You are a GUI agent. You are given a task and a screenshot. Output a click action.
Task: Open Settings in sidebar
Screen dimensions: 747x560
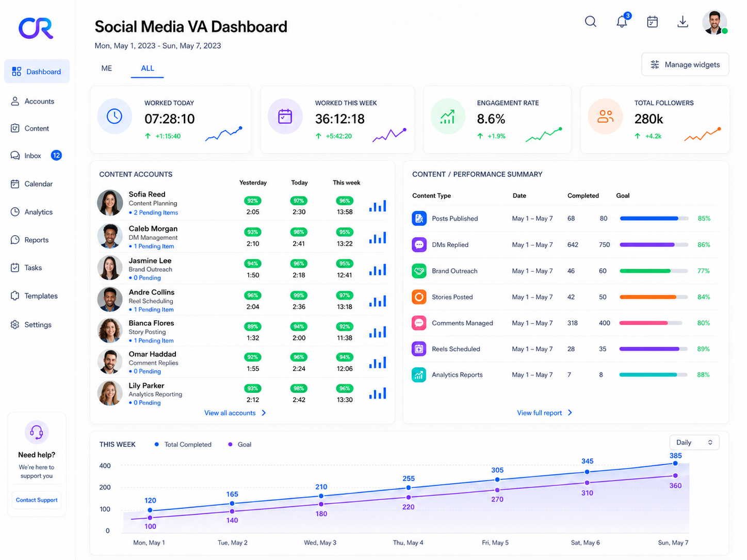coord(31,325)
